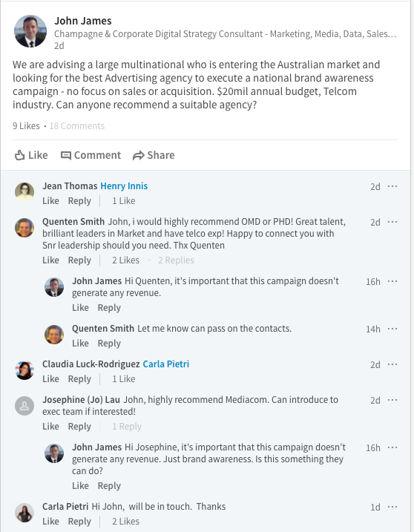This screenshot has height=532, width=414.
Task: View the 18 Comments on the post
Action: [x=77, y=126]
